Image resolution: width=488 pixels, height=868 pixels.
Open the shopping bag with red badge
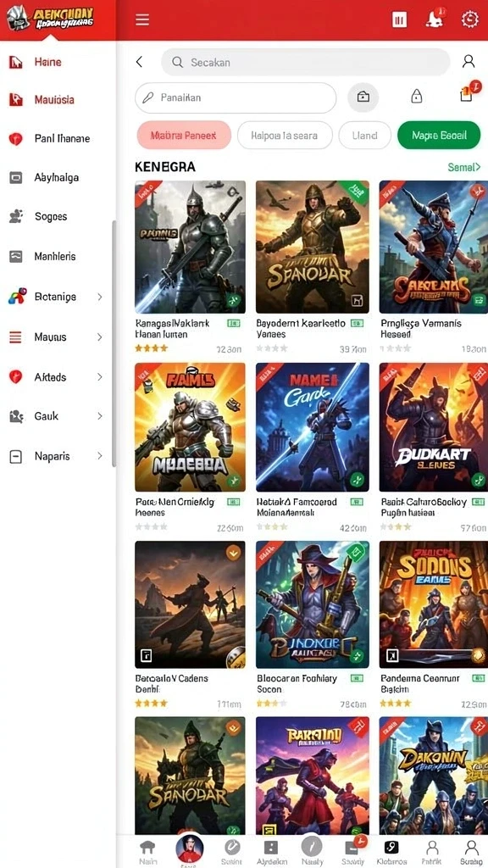coord(468,95)
